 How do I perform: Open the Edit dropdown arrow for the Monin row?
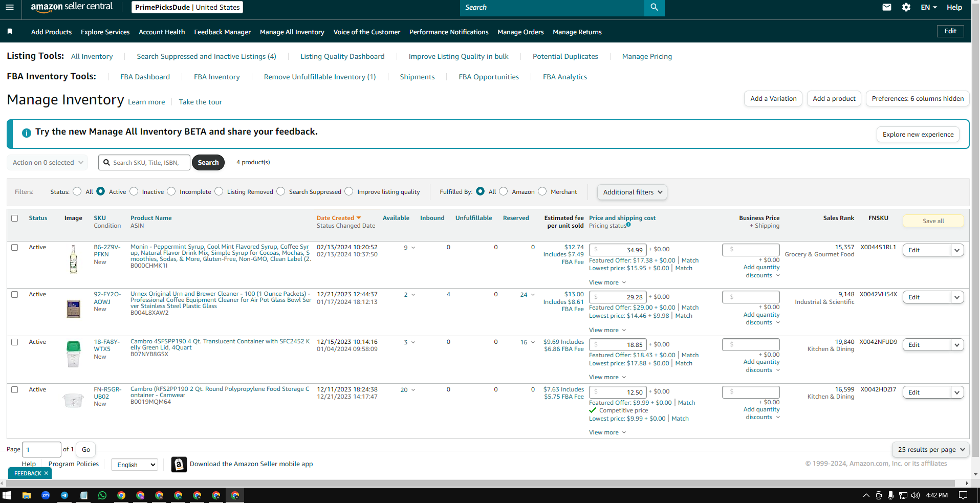tap(957, 250)
